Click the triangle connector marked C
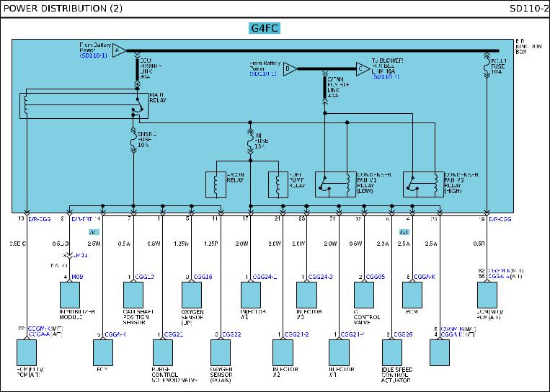This screenshot has height=392, width=550. [363, 69]
